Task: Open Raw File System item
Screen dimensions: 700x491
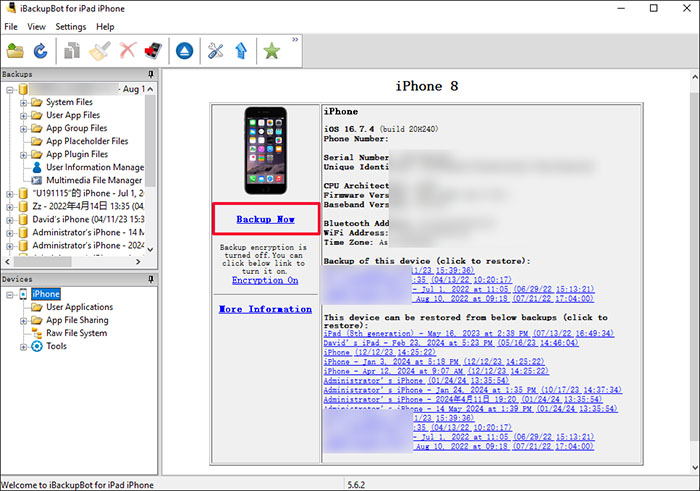Action: pyautogui.click(x=77, y=333)
